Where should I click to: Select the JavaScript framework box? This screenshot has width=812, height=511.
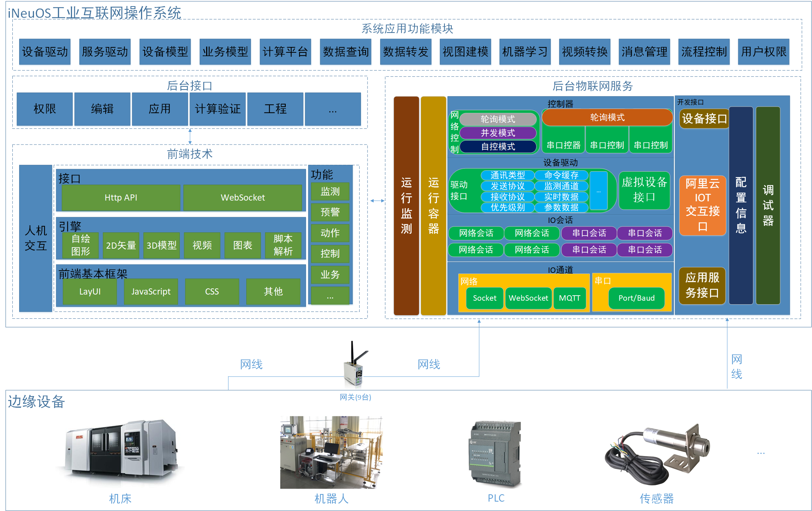151,292
